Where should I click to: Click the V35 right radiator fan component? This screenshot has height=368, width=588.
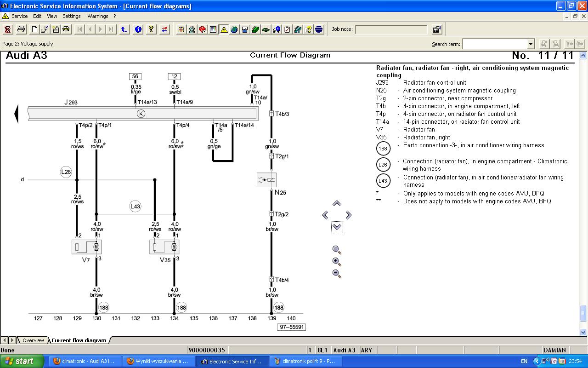pyautogui.click(x=164, y=247)
